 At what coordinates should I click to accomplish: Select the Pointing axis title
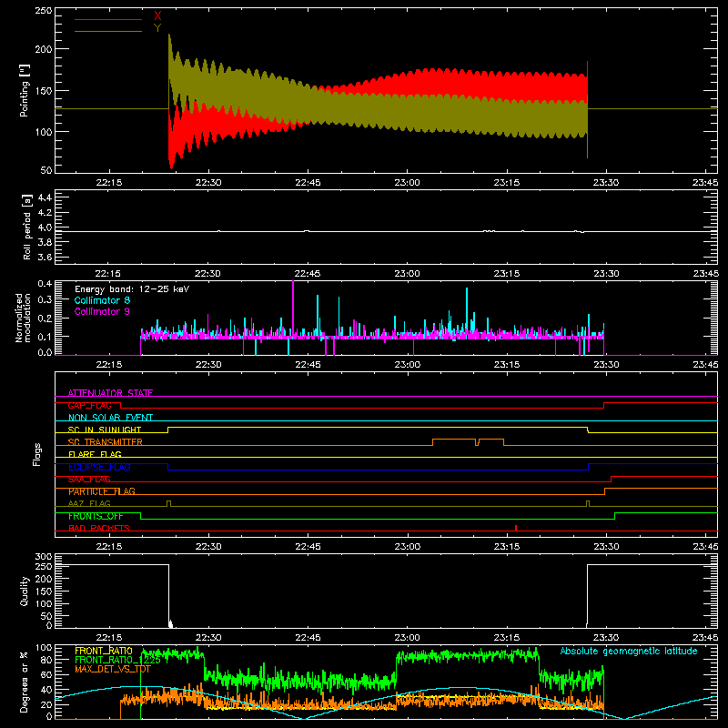pyautogui.click(x=25, y=90)
